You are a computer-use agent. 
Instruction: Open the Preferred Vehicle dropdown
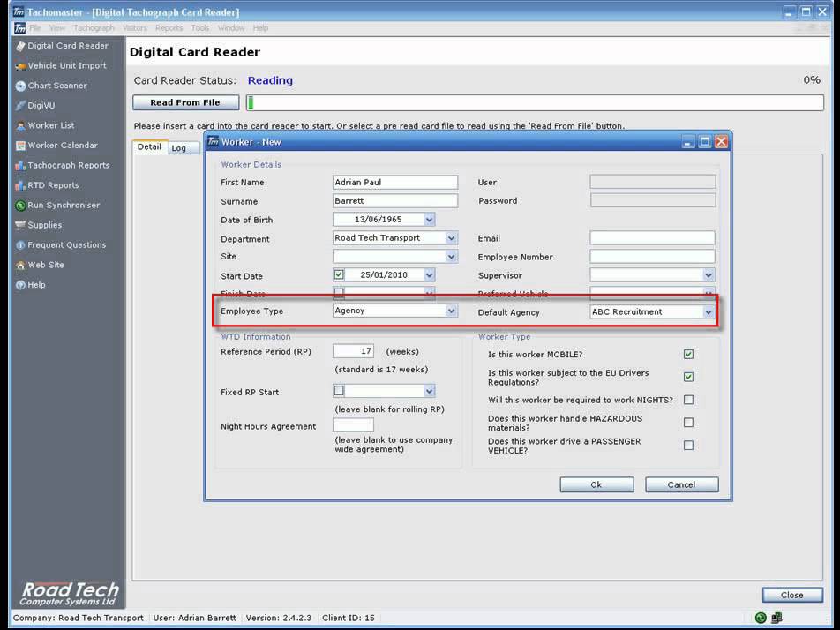709,294
